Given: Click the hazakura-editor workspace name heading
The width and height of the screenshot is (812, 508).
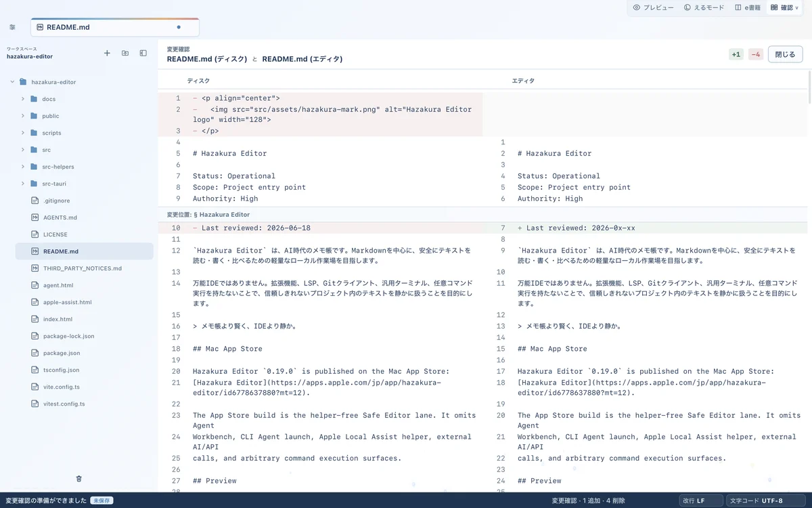Looking at the screenshot, I should pos(30,57).
